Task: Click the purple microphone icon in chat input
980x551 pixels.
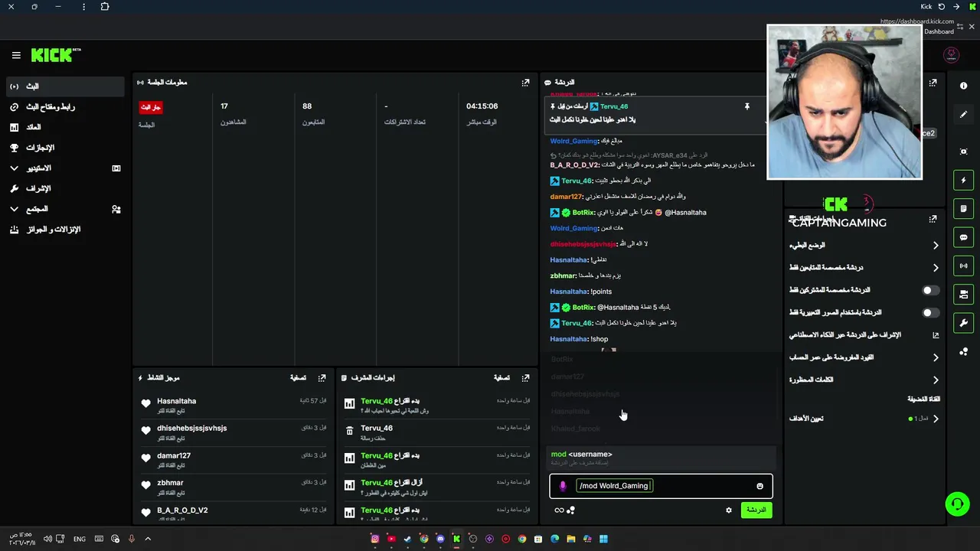Action: [563, 486]
